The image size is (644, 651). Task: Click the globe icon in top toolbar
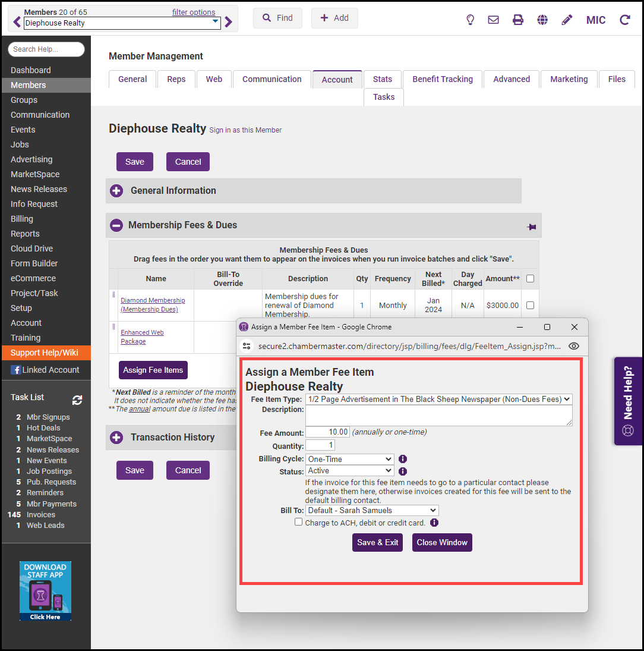(x=542, y=20)
